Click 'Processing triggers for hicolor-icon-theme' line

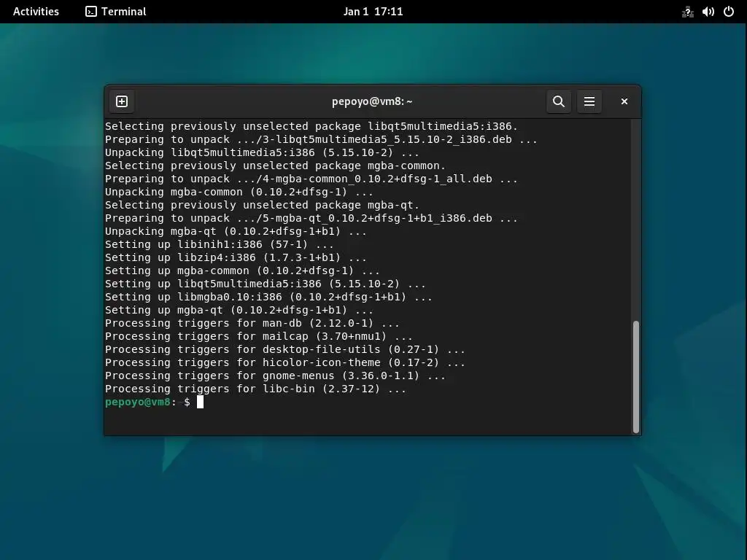tap(285, 362)
